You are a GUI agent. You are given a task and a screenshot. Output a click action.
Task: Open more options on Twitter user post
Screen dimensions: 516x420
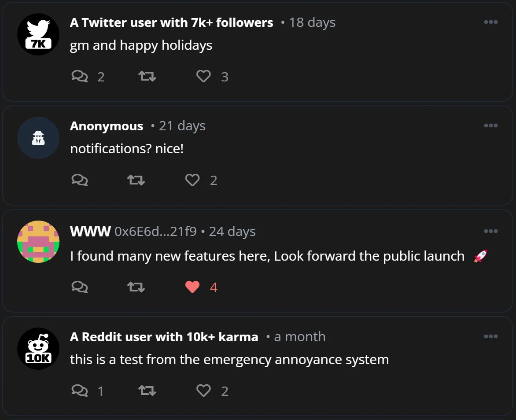pos(490,22)
